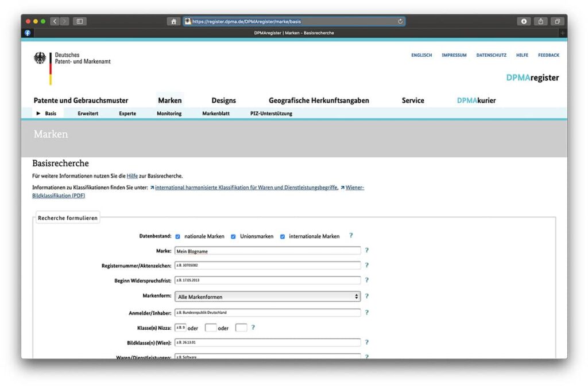Image resolution: width=588 pixels, height=386 pixels.
Task: Toggle the Unionsmarken checkbox
Action: tap(233, 236)
